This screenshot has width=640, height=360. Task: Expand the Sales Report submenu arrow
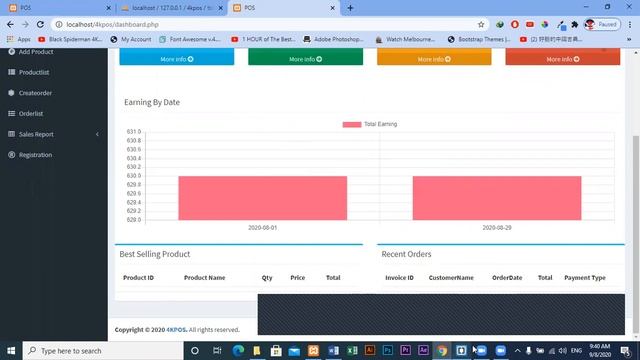pyautogui.click(x=97, y=134)
